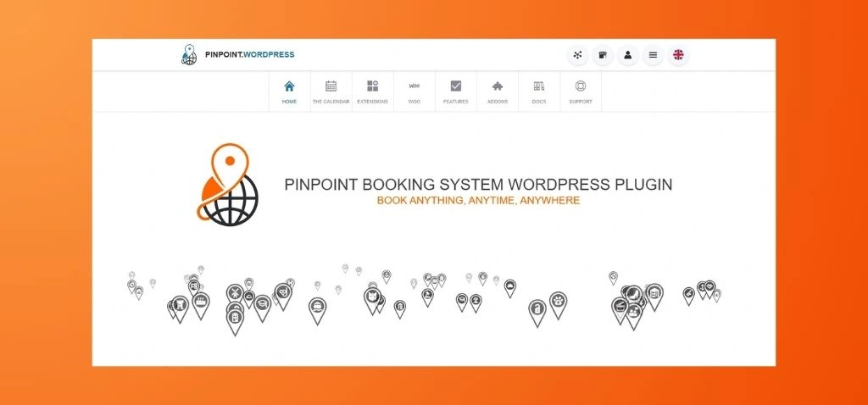Open the Support nav item
Viewport: 868px width, 405px height.
pyautogui.click(x=580, y=92)
